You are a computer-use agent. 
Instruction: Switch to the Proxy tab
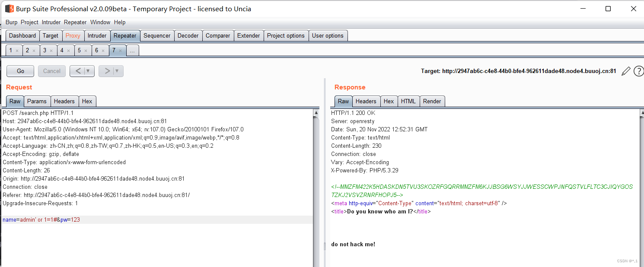tap(73, 36)
